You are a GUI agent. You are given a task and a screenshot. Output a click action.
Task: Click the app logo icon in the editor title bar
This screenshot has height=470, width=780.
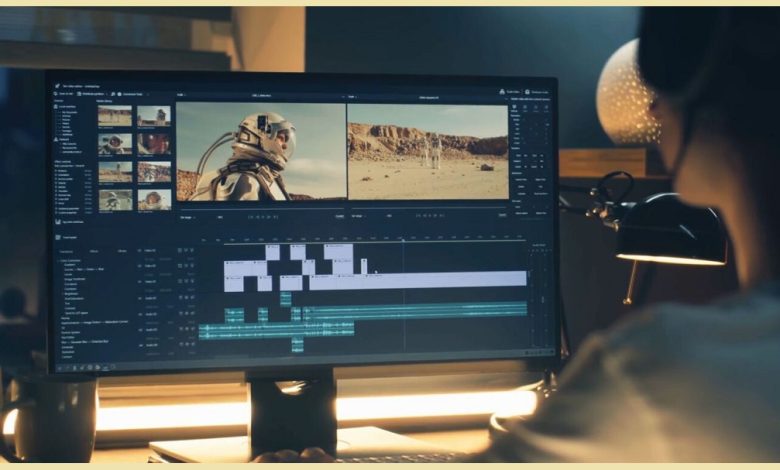(58, 86)
